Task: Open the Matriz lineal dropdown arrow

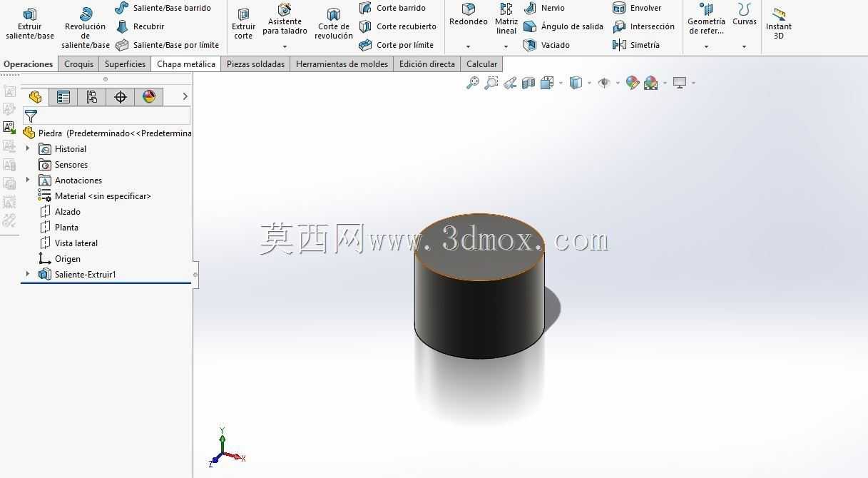Action: (506, 47)
